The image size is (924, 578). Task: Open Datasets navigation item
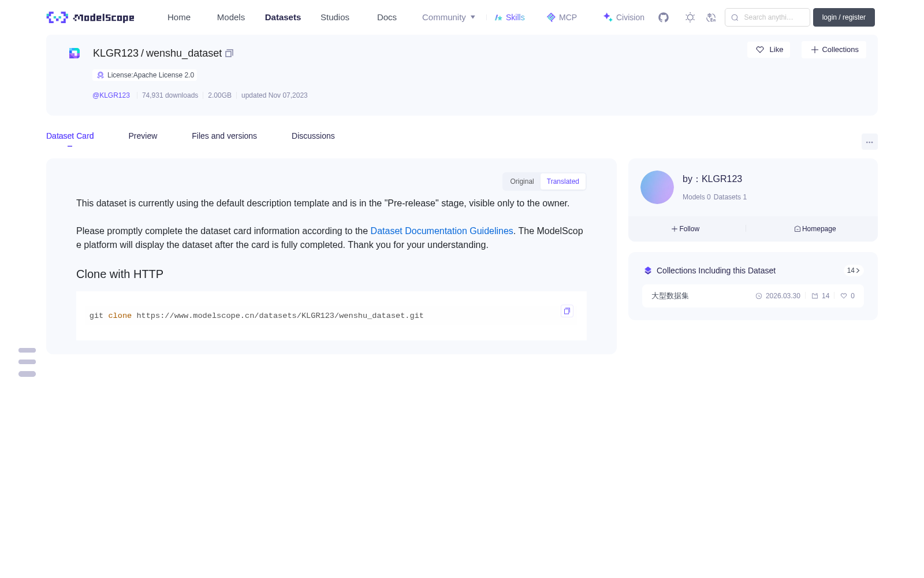pos(283,17)
